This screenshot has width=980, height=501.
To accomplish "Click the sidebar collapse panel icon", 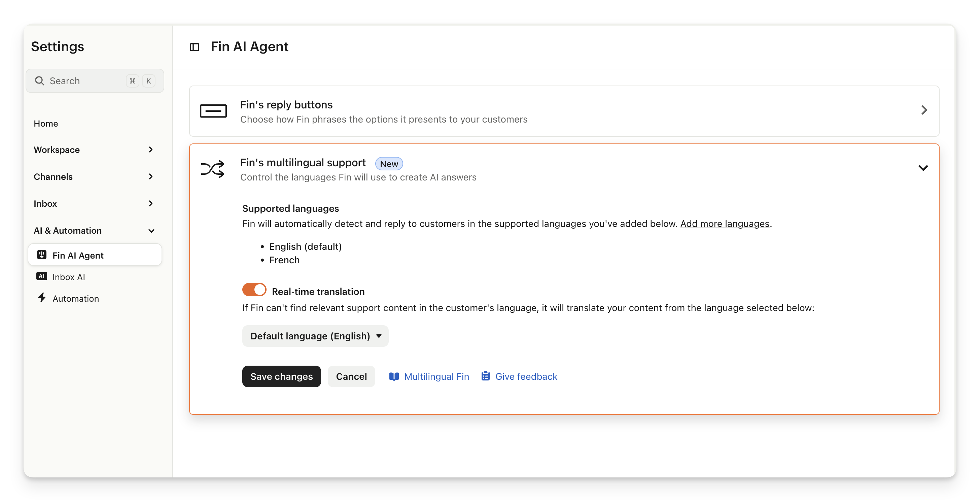I will tap(195, 47).
